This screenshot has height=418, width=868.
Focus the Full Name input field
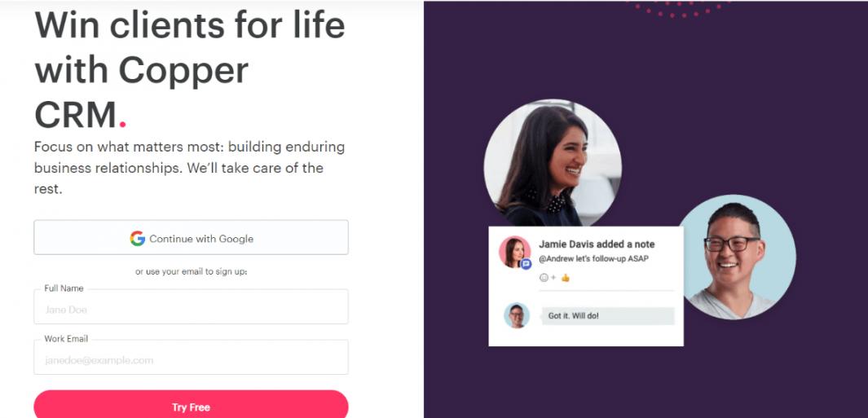[x=191, y=306]
